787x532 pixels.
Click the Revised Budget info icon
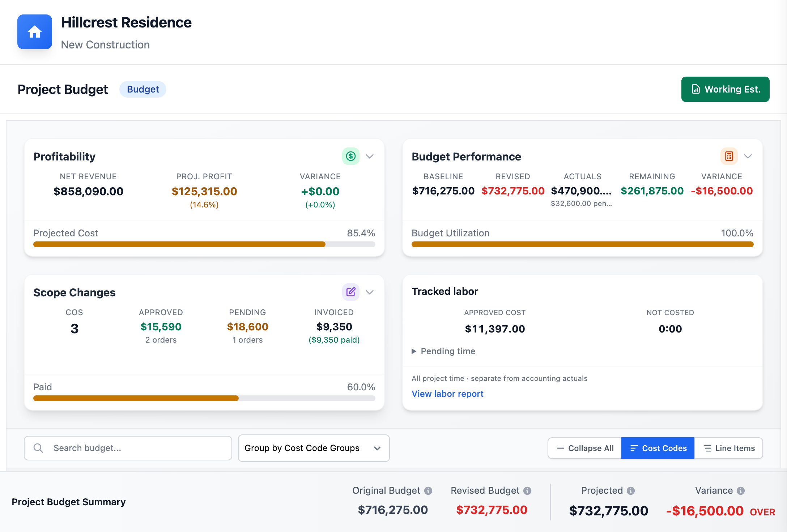point(527,491)
